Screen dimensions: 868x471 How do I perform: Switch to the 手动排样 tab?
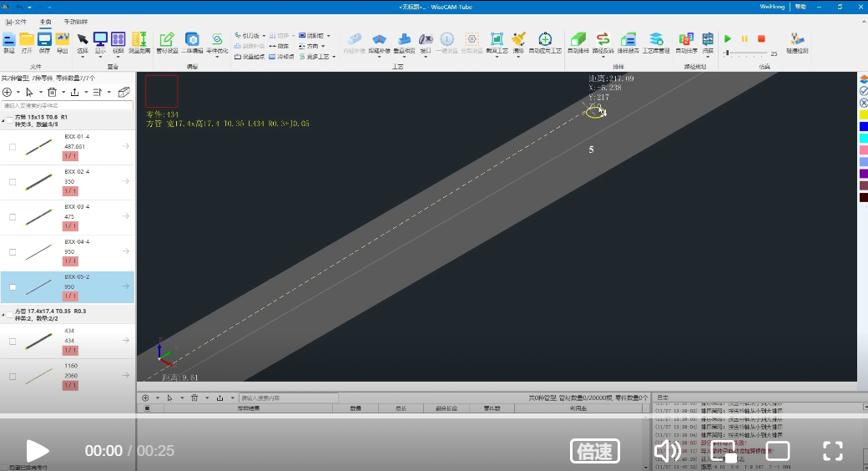[x=75, y=22]
